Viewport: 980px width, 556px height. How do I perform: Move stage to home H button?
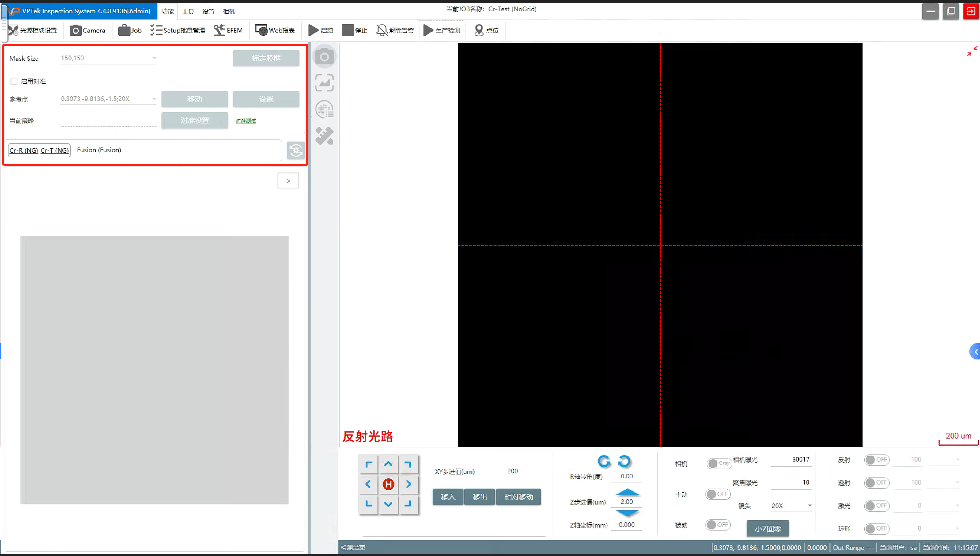388,484
